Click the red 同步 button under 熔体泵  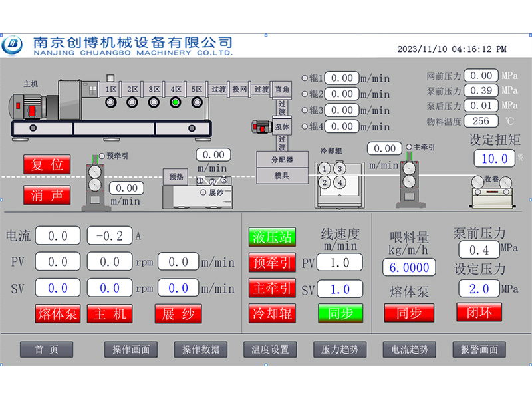click(x=409, y=313)
